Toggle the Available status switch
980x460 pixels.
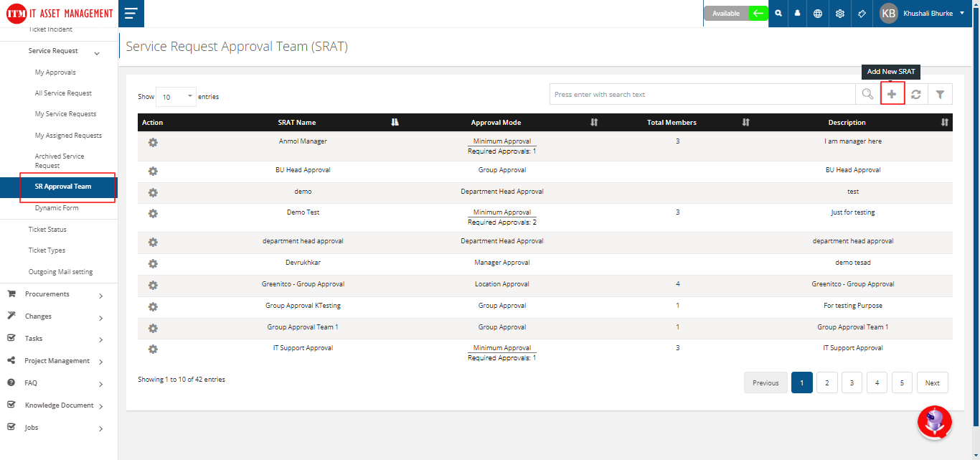tap(735, 14)
